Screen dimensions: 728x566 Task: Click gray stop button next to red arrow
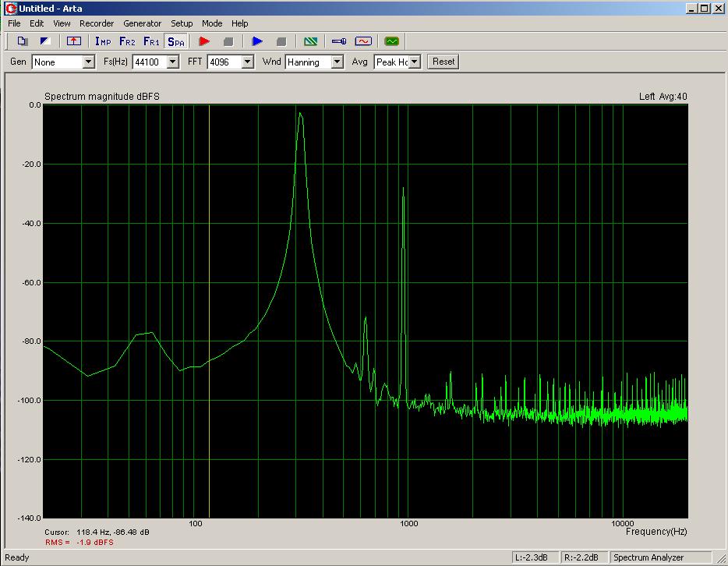228,42
